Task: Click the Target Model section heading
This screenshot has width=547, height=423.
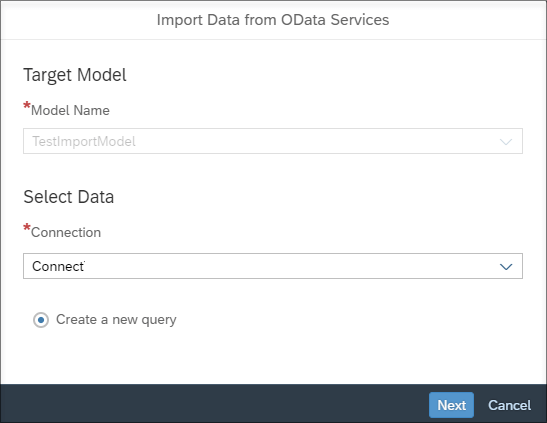Action: 75,75
